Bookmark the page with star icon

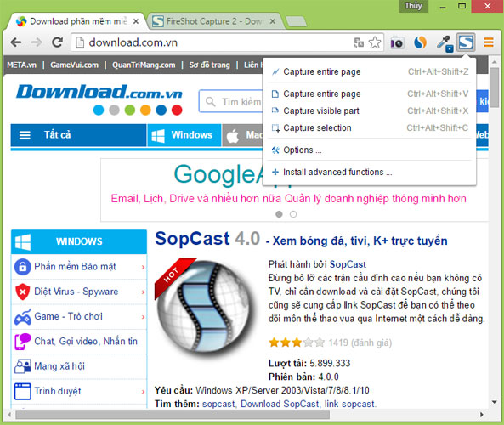375,42
